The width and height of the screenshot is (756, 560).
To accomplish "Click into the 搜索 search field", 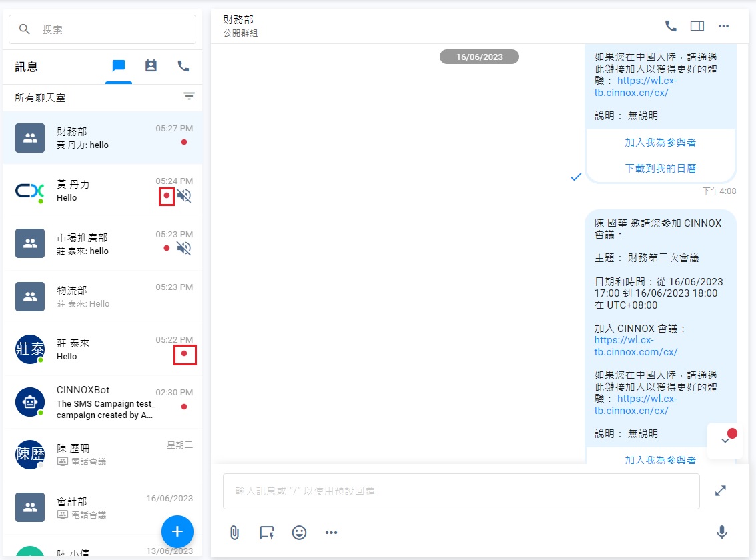I will point(102,29).
